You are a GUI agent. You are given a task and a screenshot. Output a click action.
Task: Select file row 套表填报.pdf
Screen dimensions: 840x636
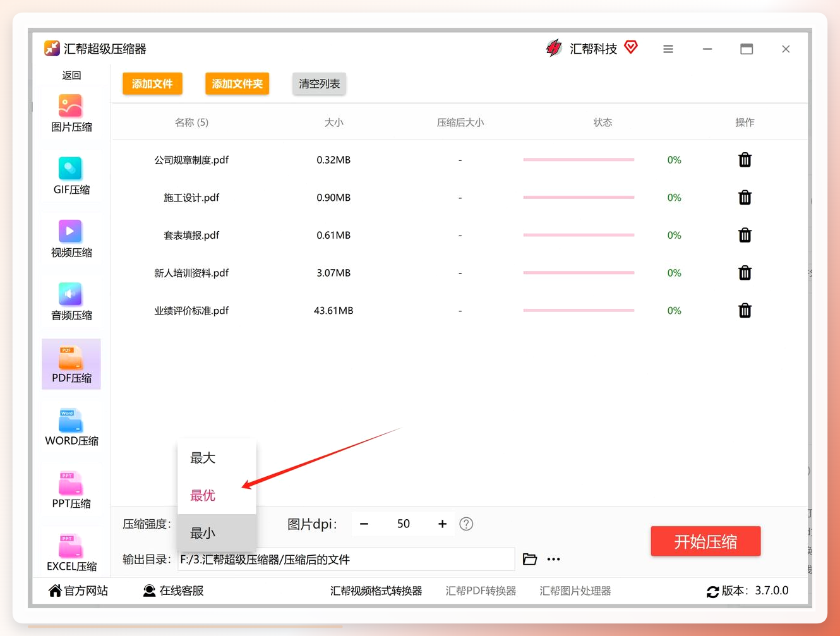459,235
